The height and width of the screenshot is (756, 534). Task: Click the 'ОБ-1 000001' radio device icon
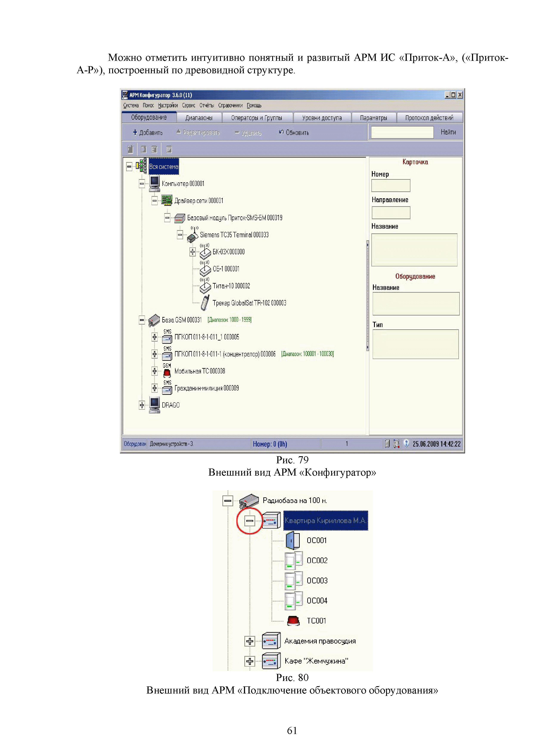click(205, 268)
